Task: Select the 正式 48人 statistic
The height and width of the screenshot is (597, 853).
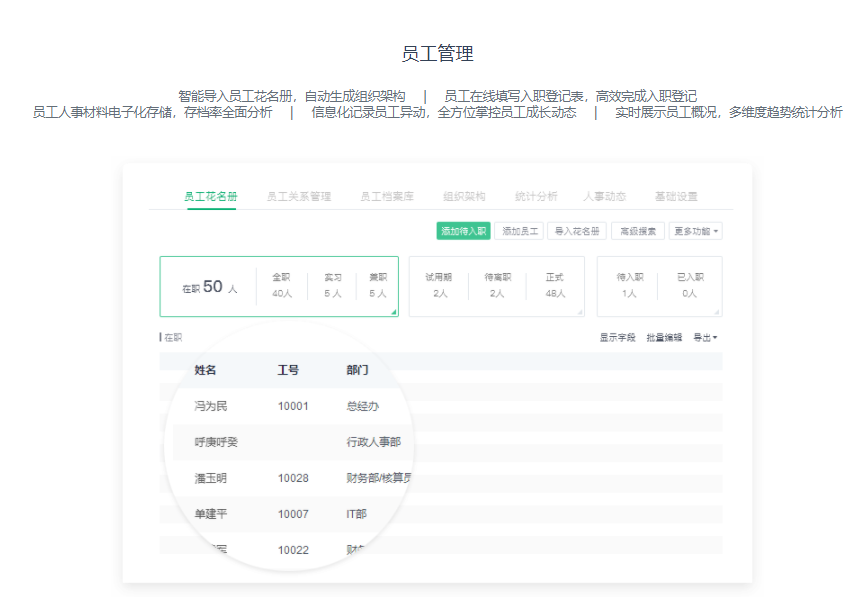Action: 555,286
